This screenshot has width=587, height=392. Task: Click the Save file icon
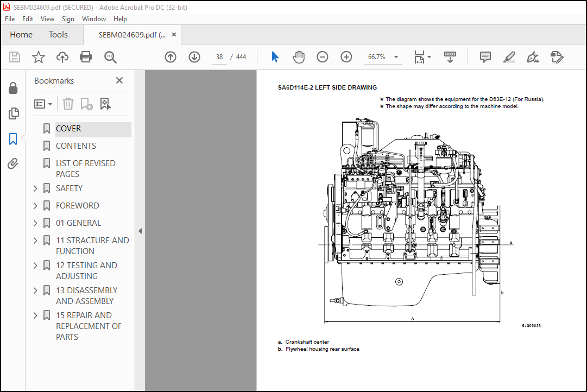pyautogui.click(x=15, y=57)
